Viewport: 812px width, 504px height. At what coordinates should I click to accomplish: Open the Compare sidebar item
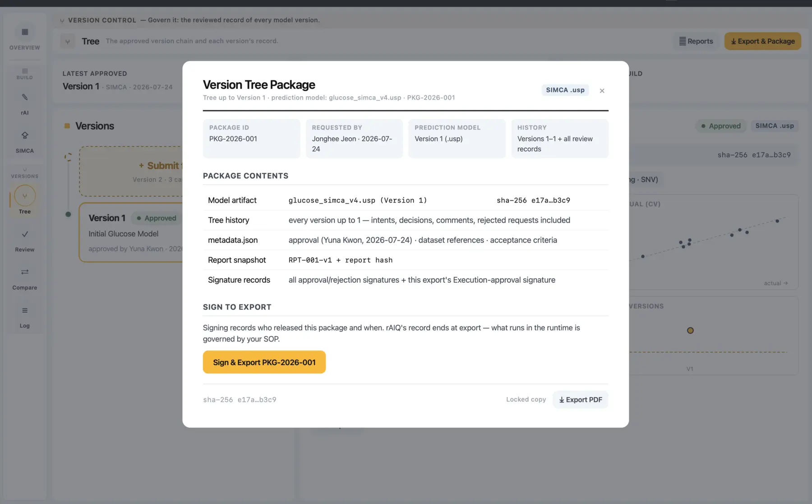tap(24, 279)
